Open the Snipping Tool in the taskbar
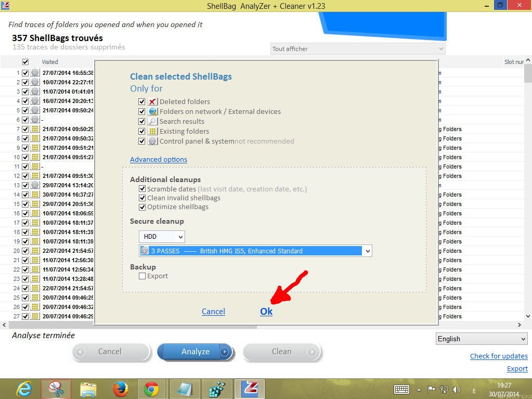532x399 pixels. point(56,389)
